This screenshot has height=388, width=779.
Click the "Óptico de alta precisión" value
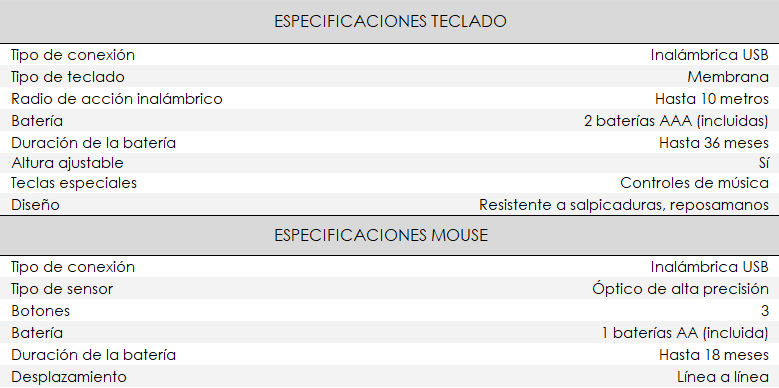click(680, 289)
